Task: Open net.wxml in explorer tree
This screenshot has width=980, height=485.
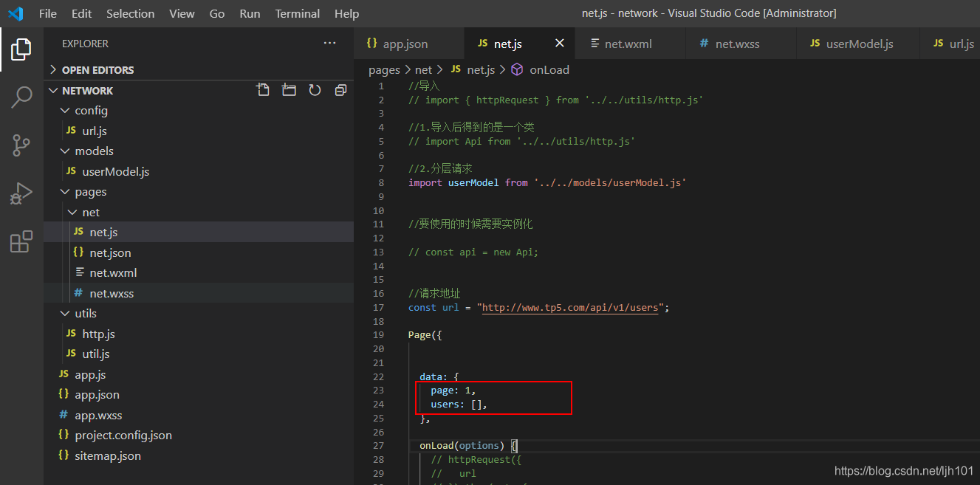Action: pyautogui.click(x=199, y=272)
